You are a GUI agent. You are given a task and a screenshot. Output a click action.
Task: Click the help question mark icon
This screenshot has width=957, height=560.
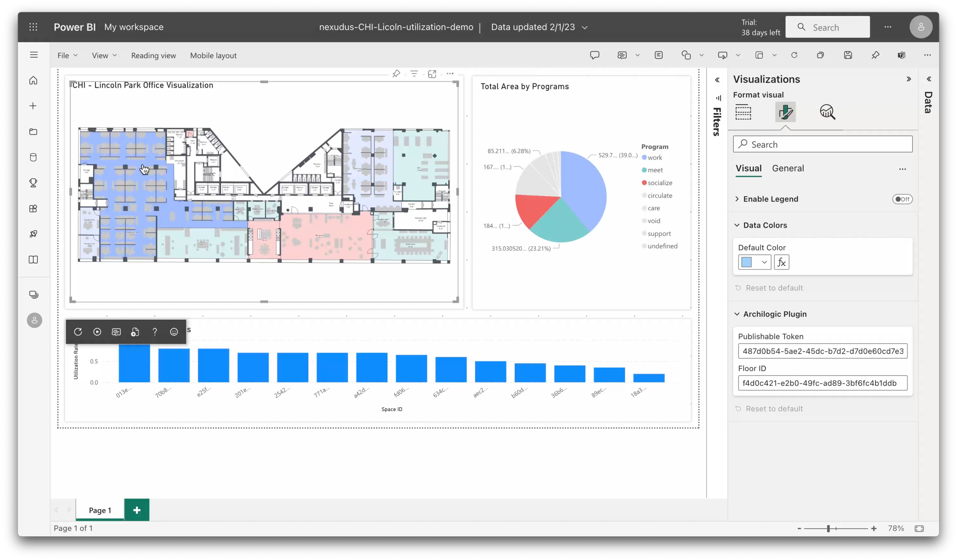154,332
